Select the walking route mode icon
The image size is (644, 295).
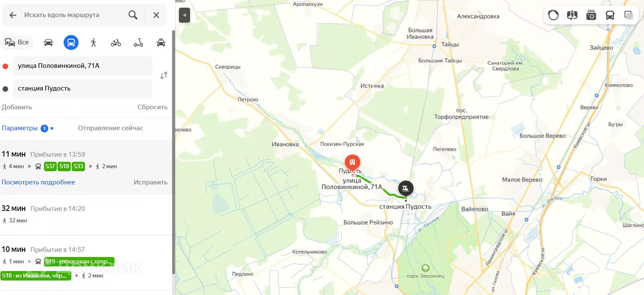[94, 42]
